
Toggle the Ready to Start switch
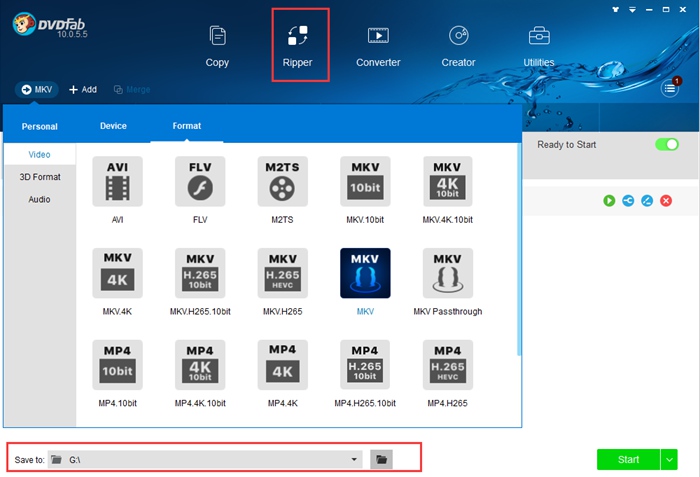tap(666, 145)
